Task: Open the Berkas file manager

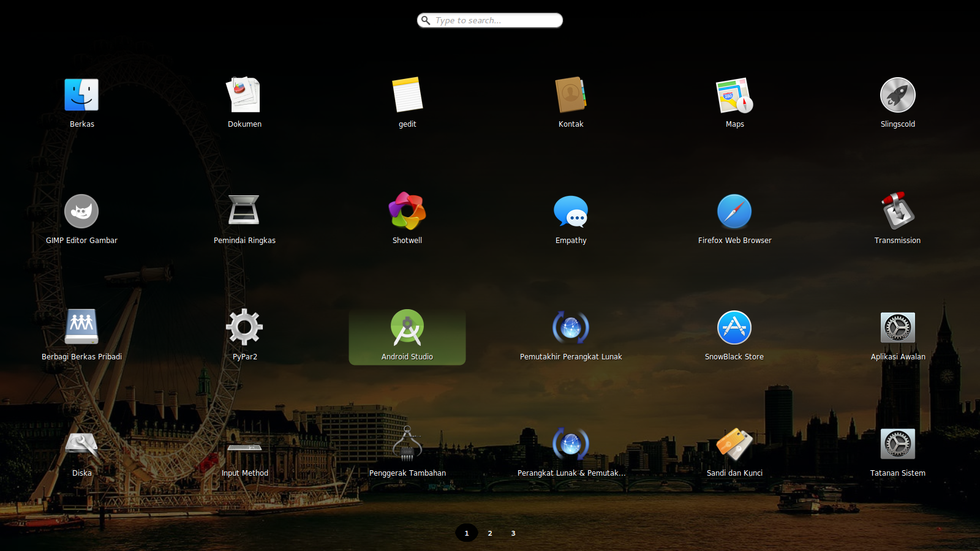Action: tap(81, 95)
